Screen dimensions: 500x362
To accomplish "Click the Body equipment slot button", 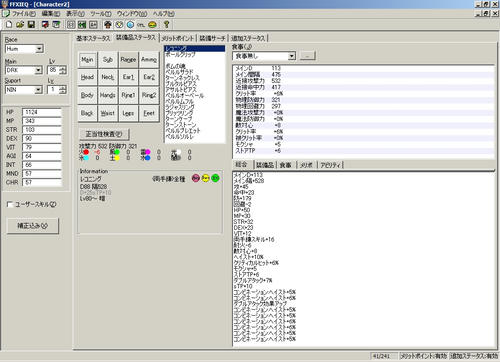I will [87, 95].
